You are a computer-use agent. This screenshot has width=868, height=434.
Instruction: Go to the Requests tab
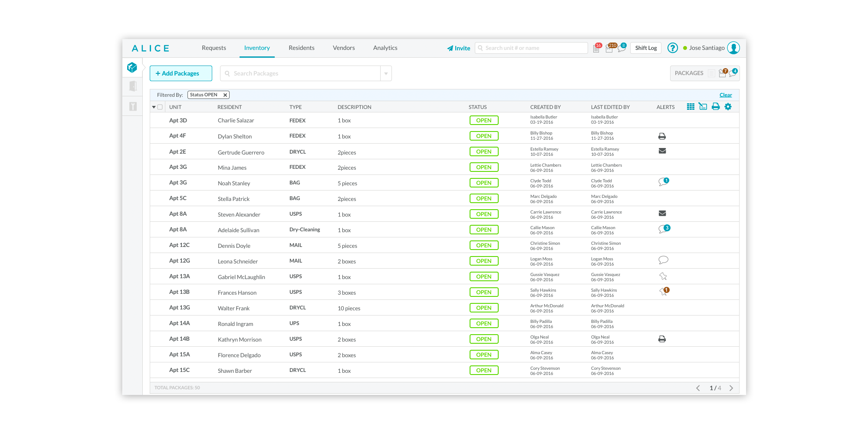[x=214, y=48]
